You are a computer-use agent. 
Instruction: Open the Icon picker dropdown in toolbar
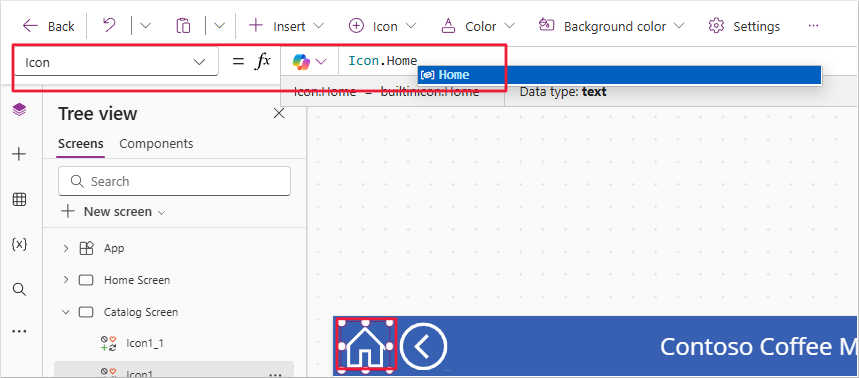tap(382, 26)
